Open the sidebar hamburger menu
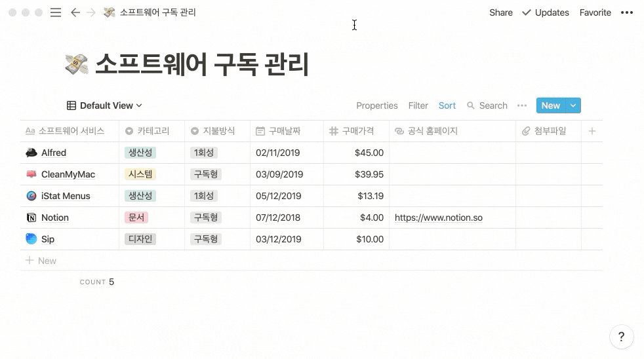644x359 pixels. (x=56, y=12)
